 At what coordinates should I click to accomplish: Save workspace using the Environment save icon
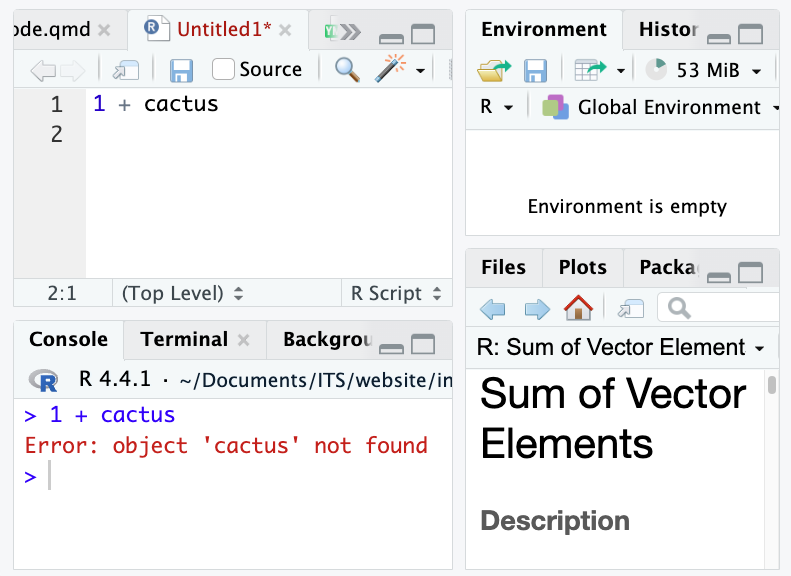click(536, 70)
